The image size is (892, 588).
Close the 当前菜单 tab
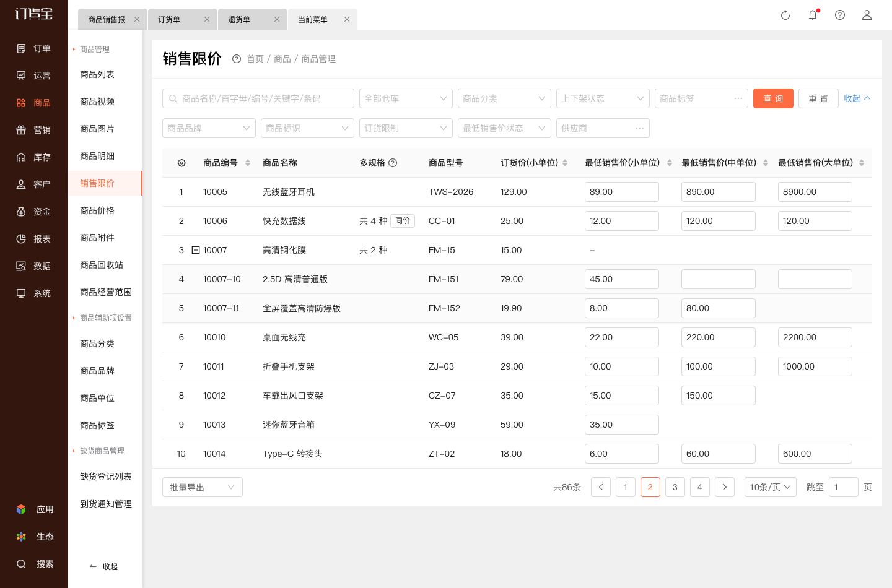click(x=347, y=19)
